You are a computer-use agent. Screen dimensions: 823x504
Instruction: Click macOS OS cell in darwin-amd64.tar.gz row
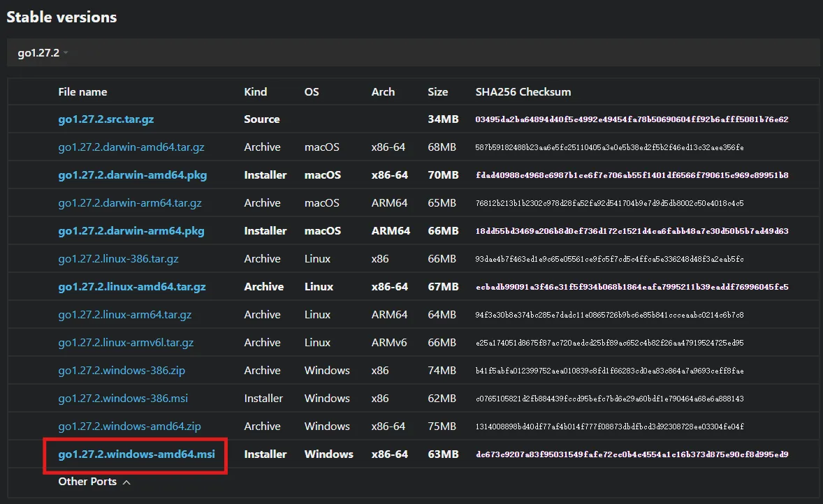click(322, 147)
